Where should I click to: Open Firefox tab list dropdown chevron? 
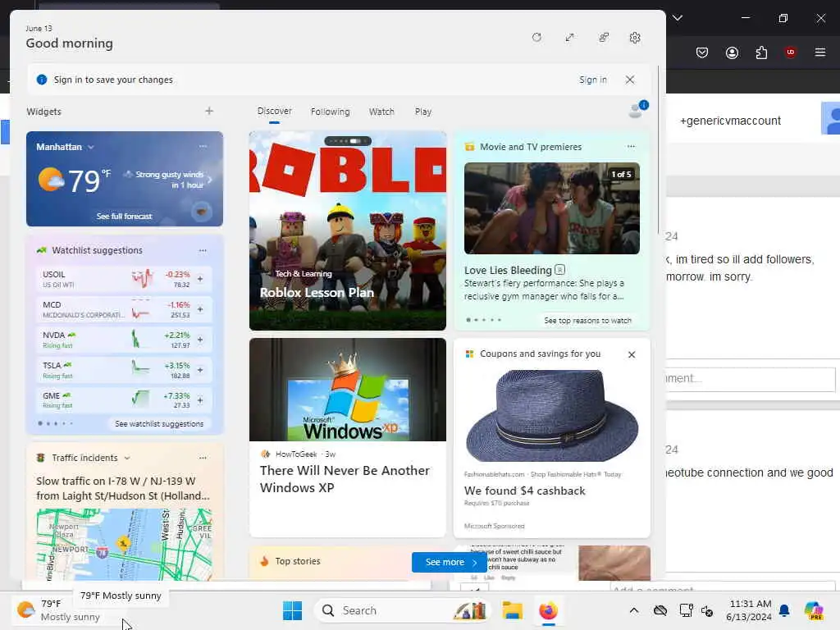pos(678,18)
